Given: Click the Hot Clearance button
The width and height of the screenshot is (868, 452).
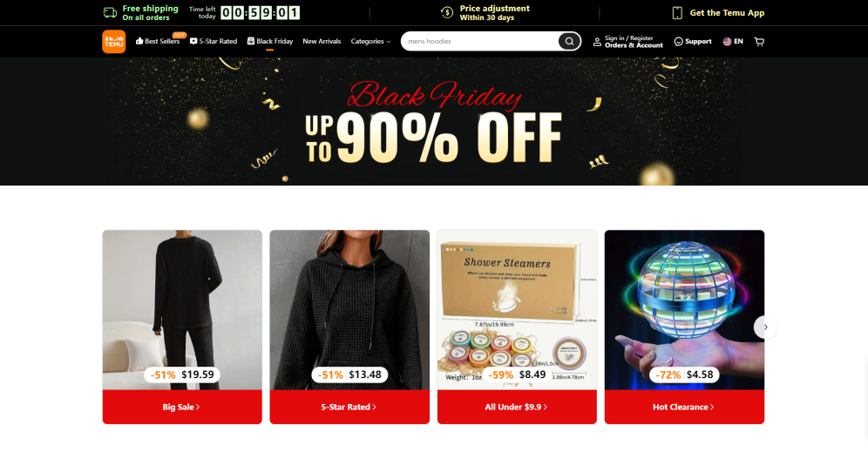Looking at the screenshot, I should [x=684, y=407].
